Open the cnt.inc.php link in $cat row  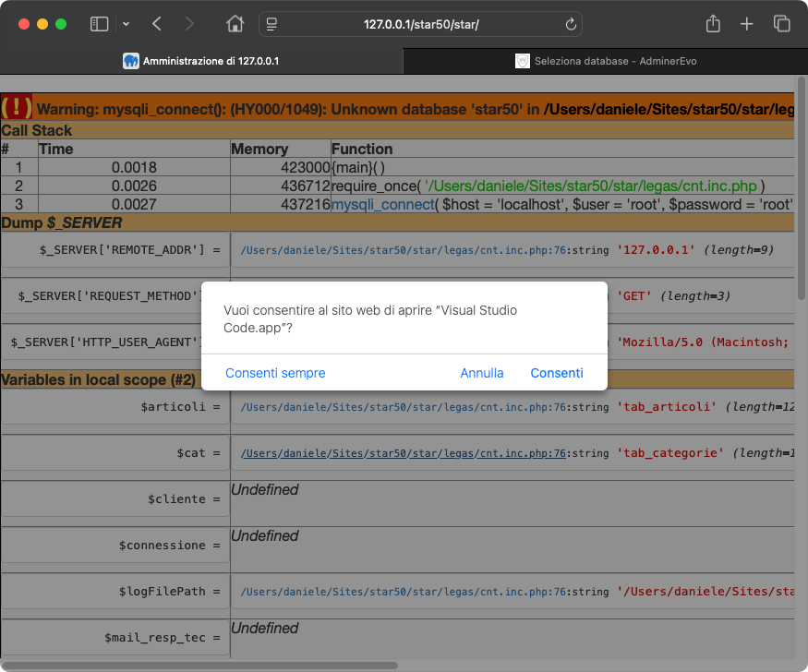403,453
